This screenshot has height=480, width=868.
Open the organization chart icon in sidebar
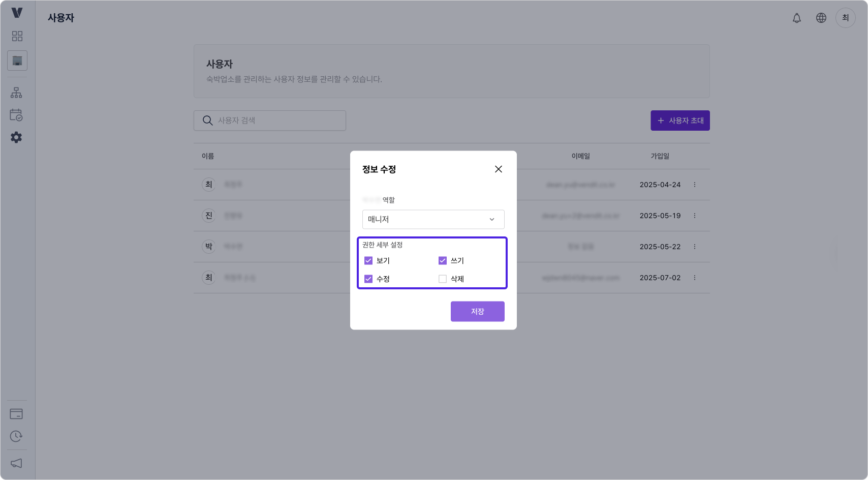tap(17, 92)
